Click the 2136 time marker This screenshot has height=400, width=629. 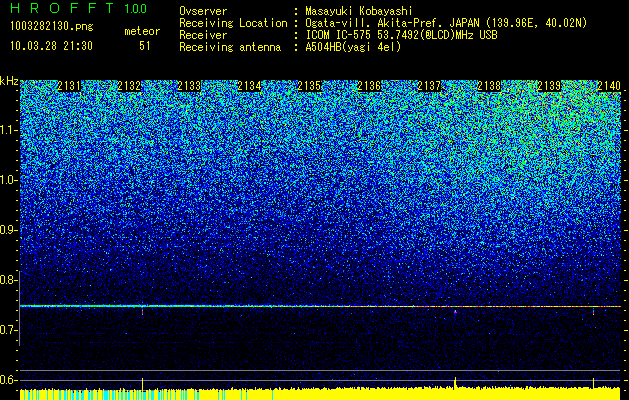click(369, 86)
